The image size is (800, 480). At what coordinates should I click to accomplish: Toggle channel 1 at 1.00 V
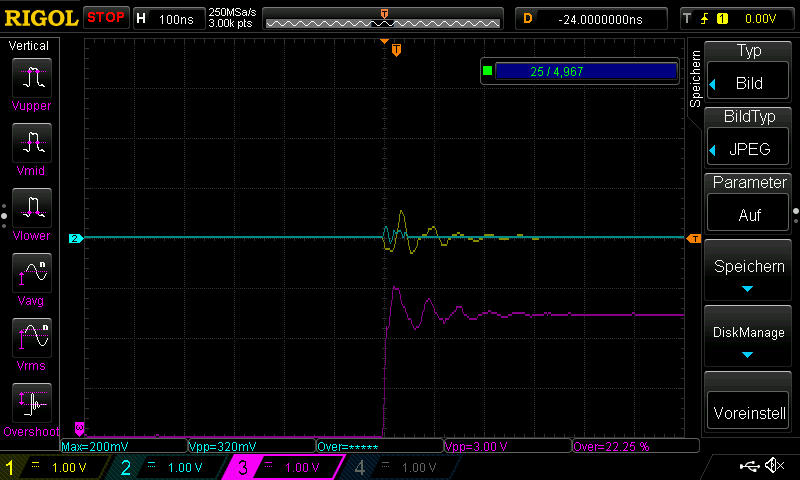point(55,467)
